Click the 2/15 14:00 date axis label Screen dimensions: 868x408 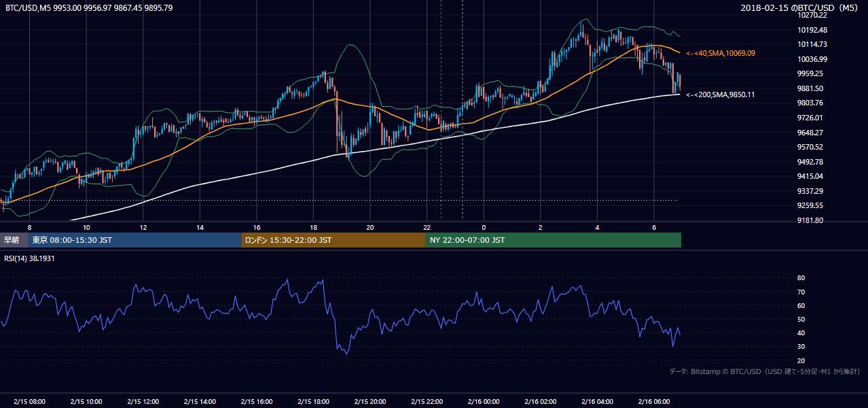200,402
